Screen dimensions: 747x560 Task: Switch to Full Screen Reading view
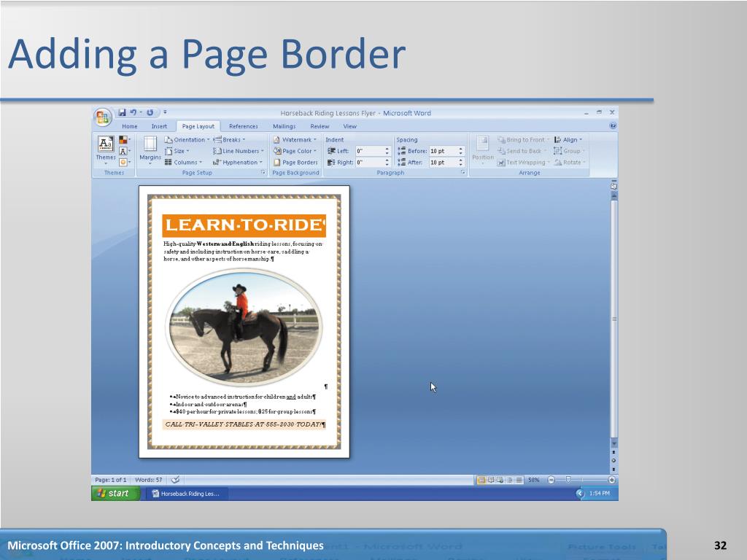click(x=491, y=480)
